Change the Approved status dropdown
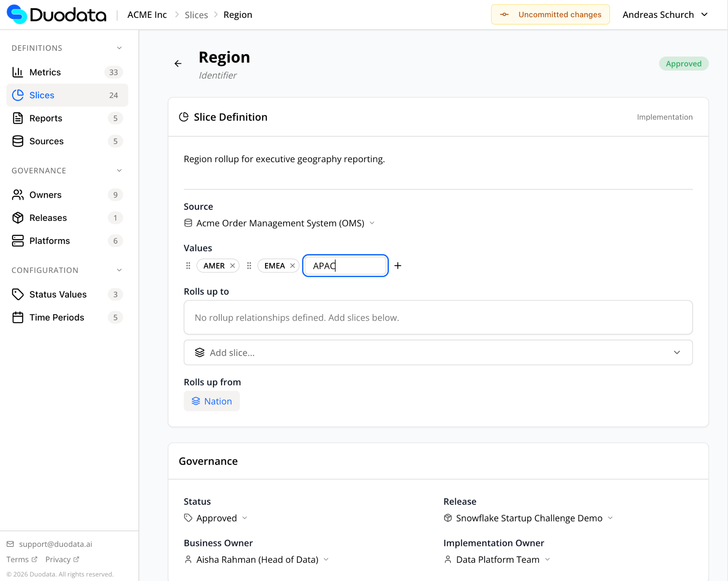 coord(216,518)
